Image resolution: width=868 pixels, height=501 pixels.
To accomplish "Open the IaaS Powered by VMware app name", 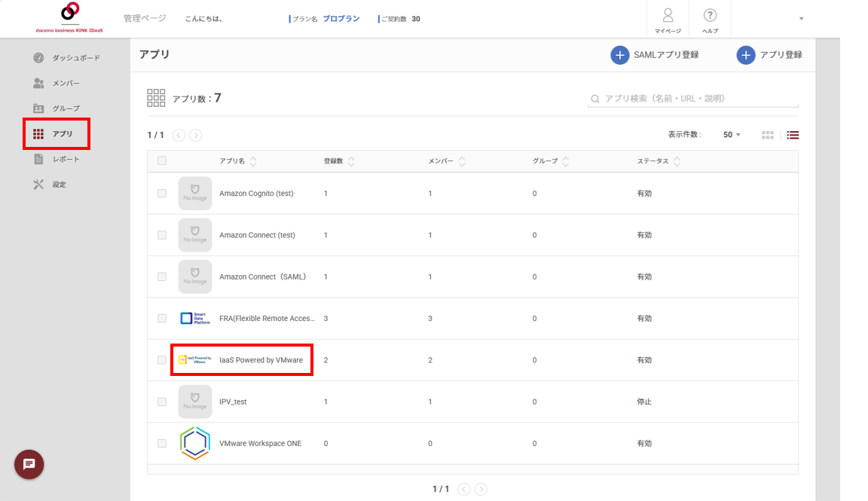I will coord(261,360).
